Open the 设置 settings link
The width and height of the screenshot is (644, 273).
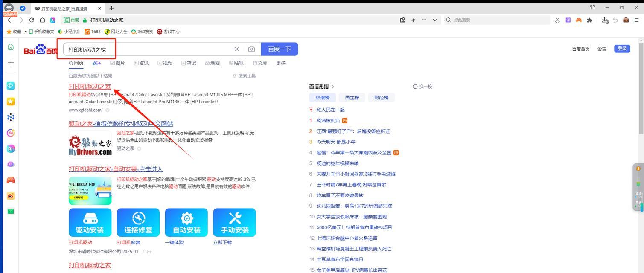602,49
